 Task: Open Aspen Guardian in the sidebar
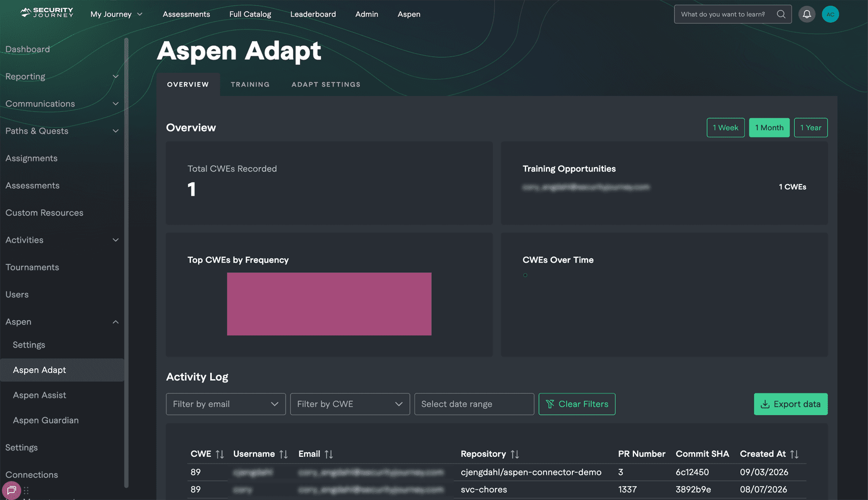46,420
